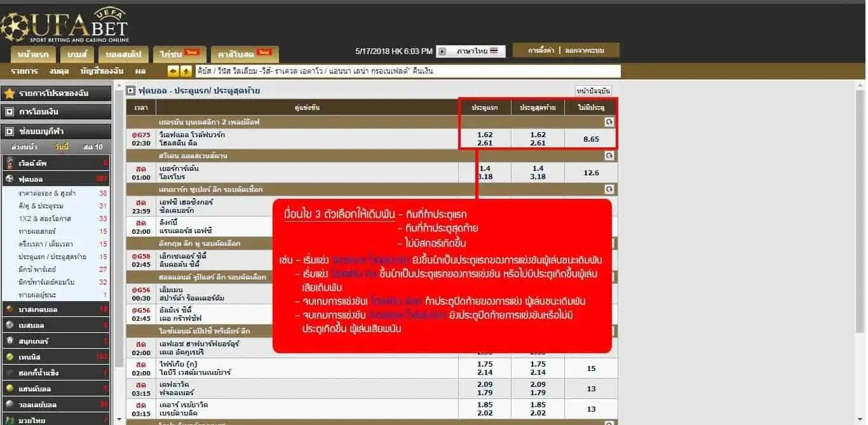Click last-goal odds 2.02 for เบรย์ดาบลิค
The image size is (868, 425).
(538, 413)
